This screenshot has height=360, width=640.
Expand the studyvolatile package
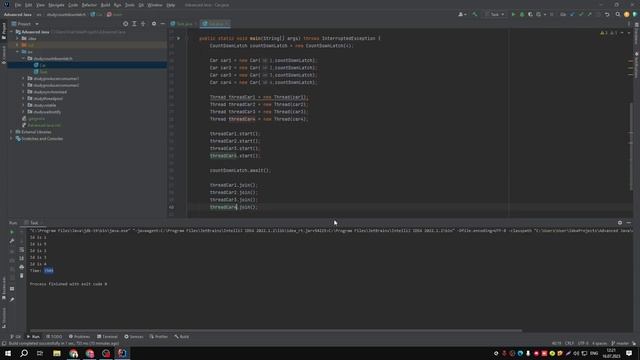23,105
